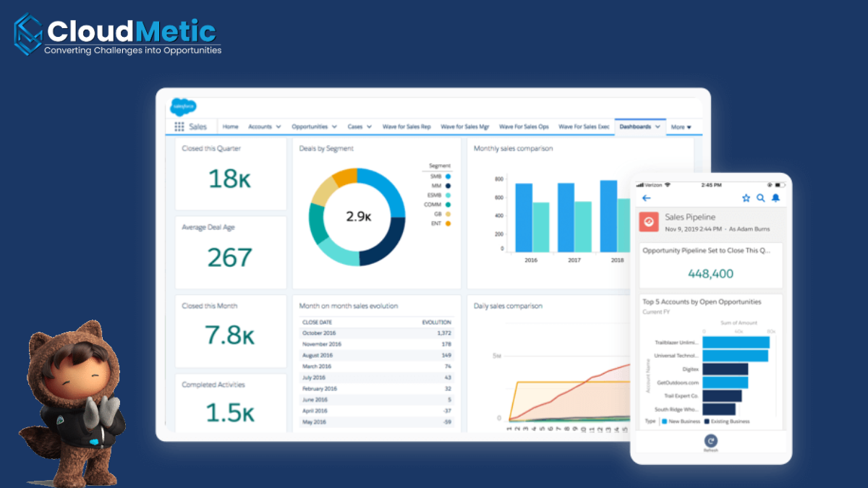The width and height of the screenshot is (868, 488).
Task: Tap the GetOutdoors.com bar on phone
Action: tap(725, 382)
